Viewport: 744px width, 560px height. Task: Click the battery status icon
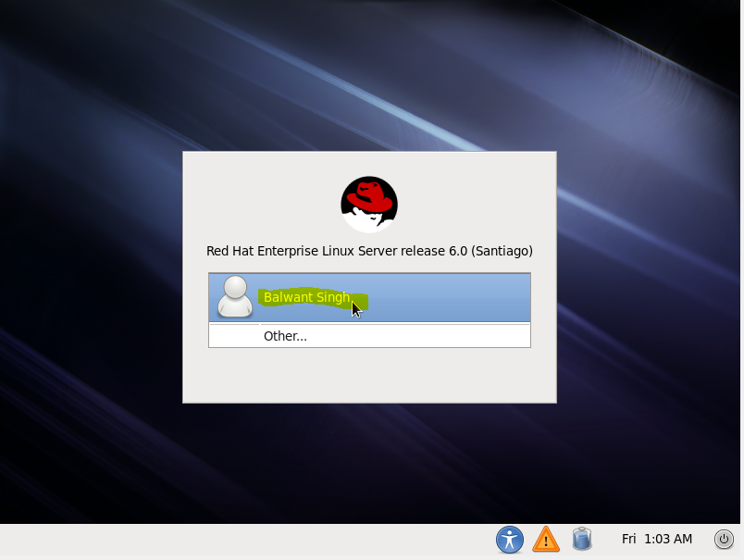582,539
